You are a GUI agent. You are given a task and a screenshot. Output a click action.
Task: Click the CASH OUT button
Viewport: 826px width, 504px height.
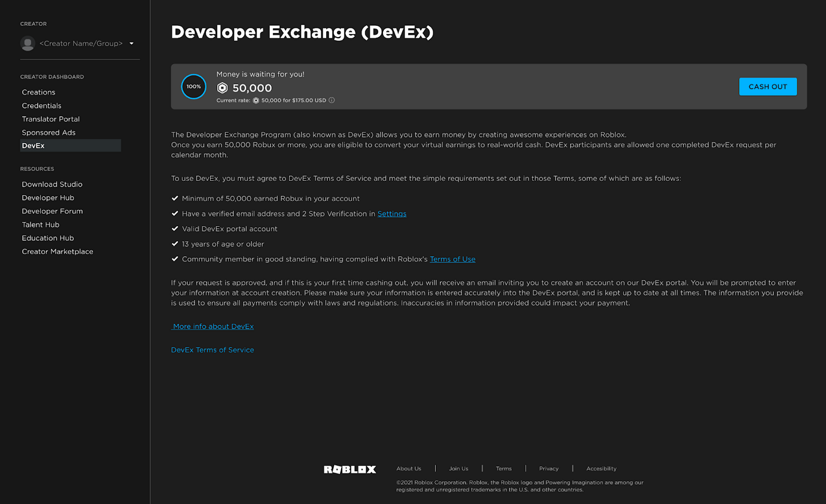tap(768, 86)
